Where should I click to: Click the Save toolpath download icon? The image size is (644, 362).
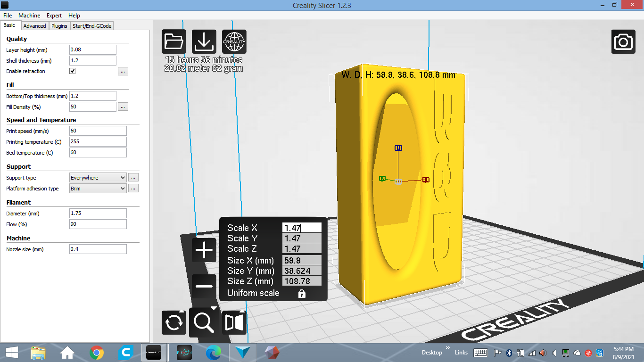coord(204,41)
